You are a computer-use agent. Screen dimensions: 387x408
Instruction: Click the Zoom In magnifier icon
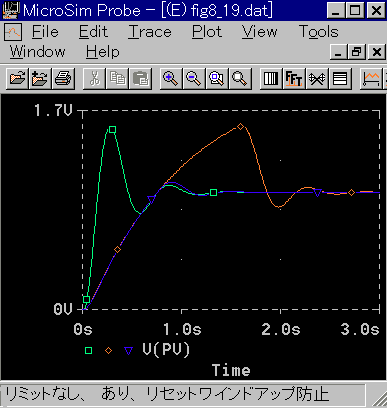tap(171, 79)
